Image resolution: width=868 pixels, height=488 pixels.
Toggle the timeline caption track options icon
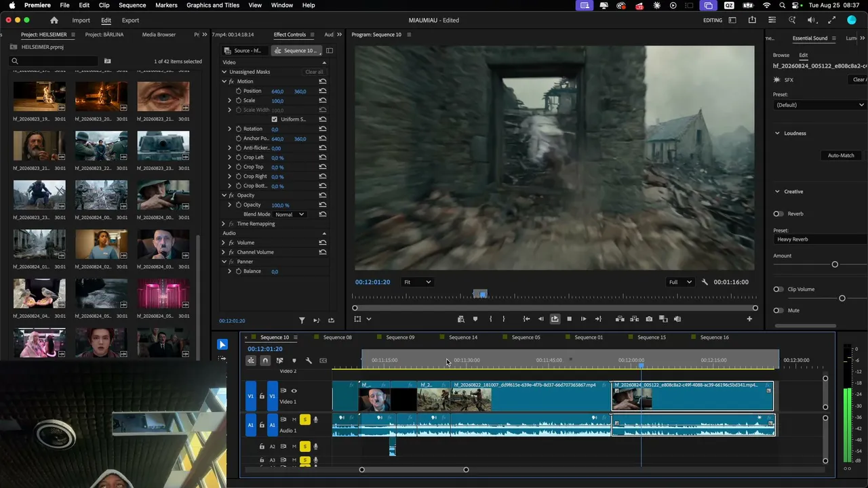click(323, 361)
